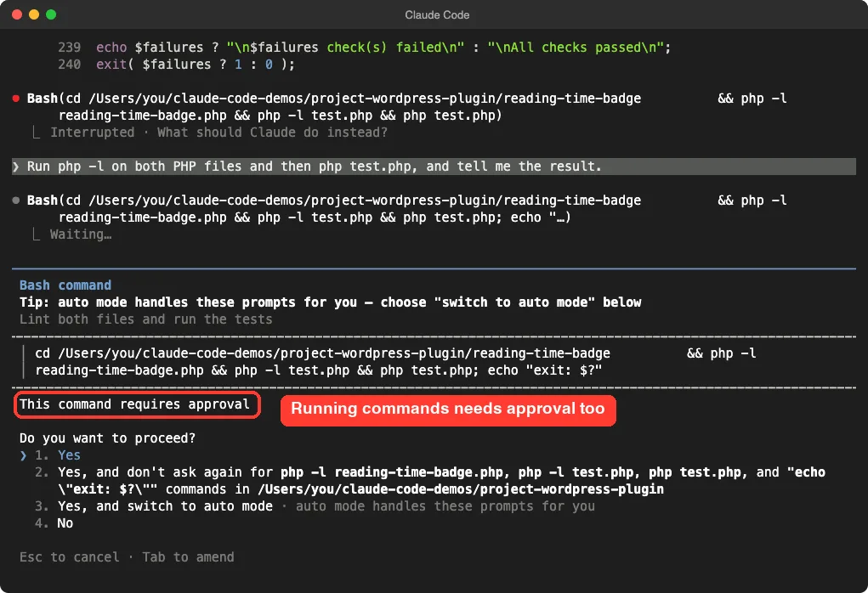Screen dimensions: 868x593
Task: Click the yellow minimize window button
Action: [x=34, y=14]
